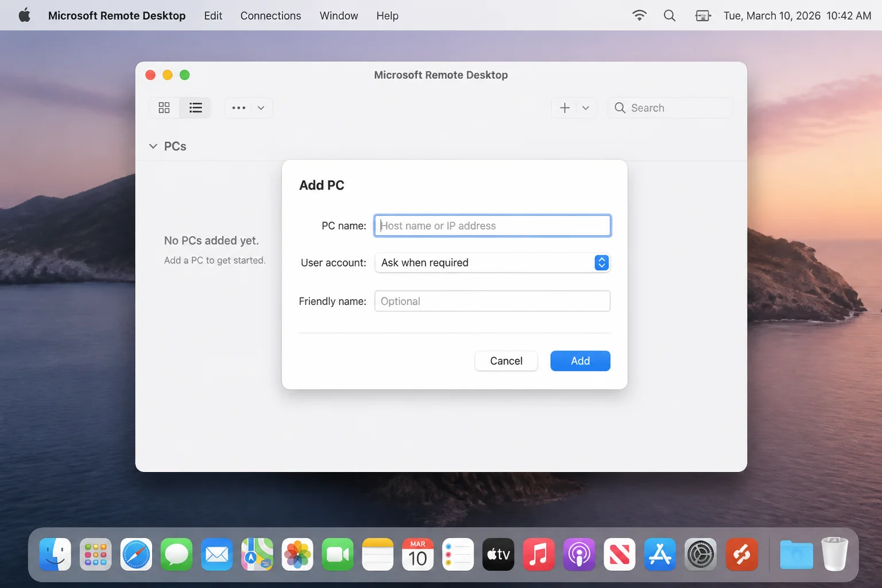Open Calendar from the Dock

[x=418, y=554]
